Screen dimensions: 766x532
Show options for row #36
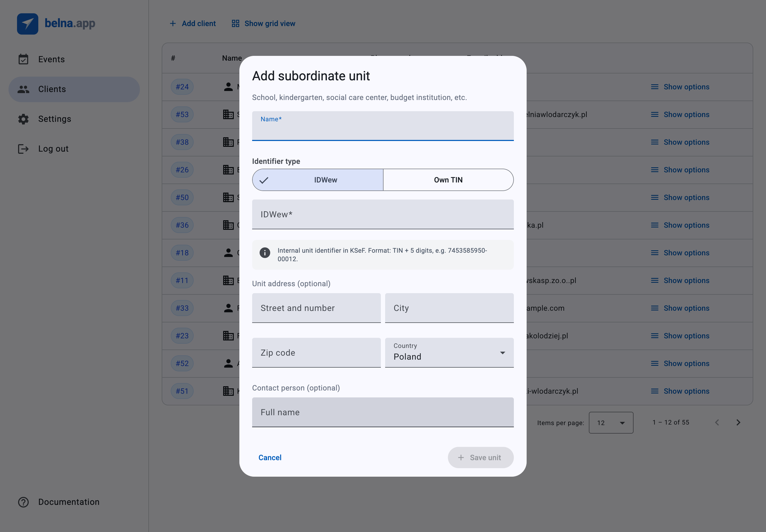coord(680,225)
